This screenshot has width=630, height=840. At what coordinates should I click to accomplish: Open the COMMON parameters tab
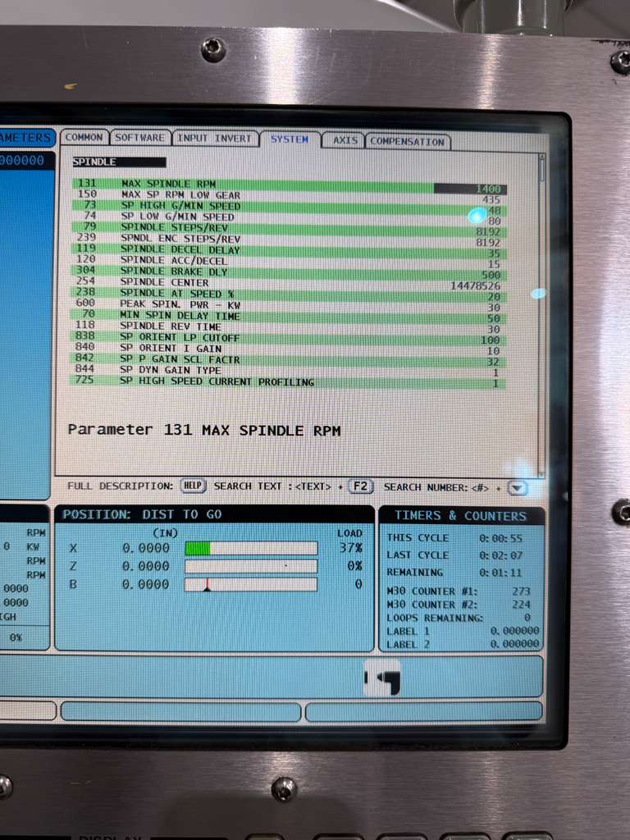pyautogui.click(x=84, y=138)
